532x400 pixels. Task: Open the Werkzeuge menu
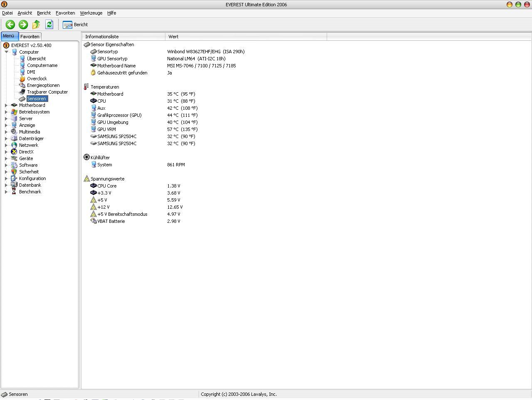tap(91, 13)
